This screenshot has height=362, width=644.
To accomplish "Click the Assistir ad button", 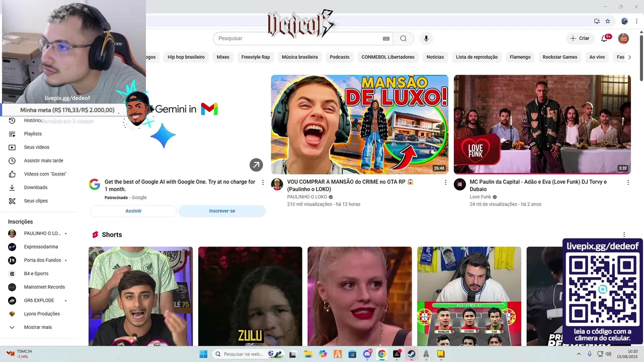I will [133, 211].
